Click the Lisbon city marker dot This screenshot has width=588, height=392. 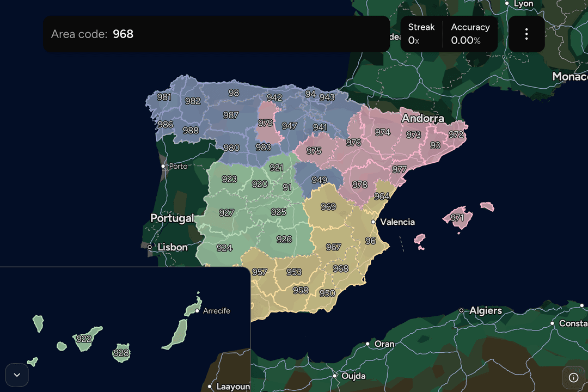tap(150, 247)
